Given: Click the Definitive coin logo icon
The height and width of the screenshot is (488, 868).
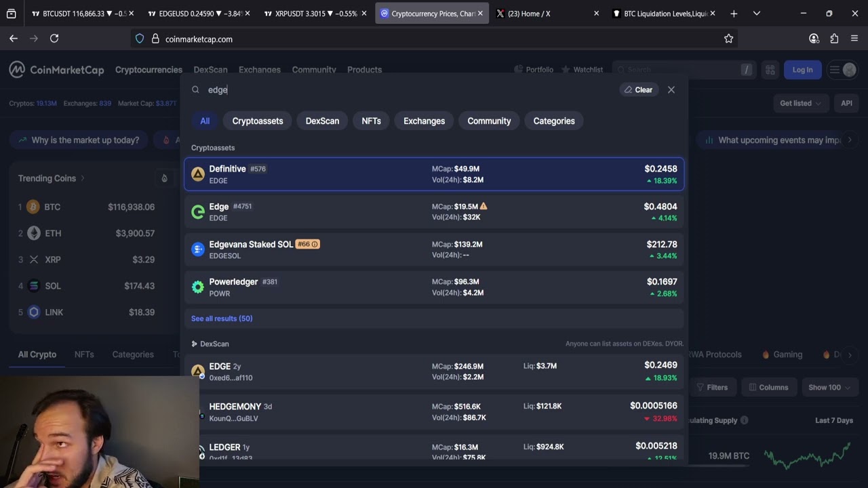Looking at the screenshot, I should (x=198, y=174).
